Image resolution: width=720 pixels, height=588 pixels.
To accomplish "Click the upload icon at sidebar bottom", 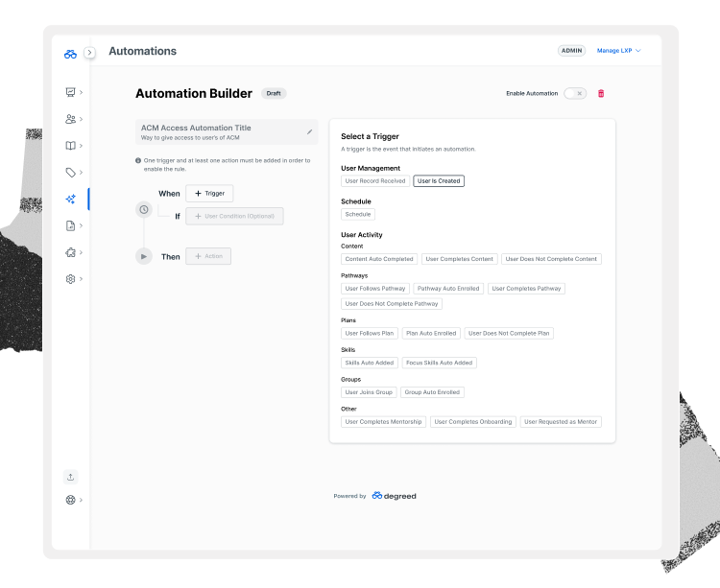I will pyautogui.click(x=70, y=477).
